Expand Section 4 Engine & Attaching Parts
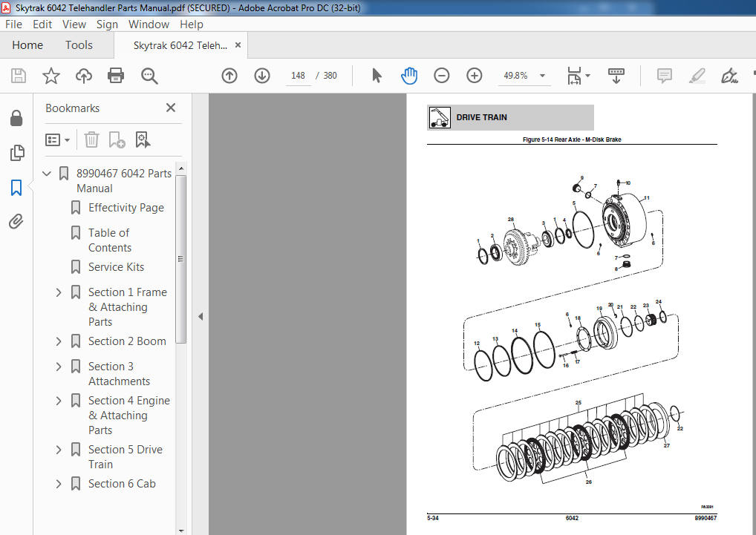The height and width of the screenshot is (535, 756). 59,401
